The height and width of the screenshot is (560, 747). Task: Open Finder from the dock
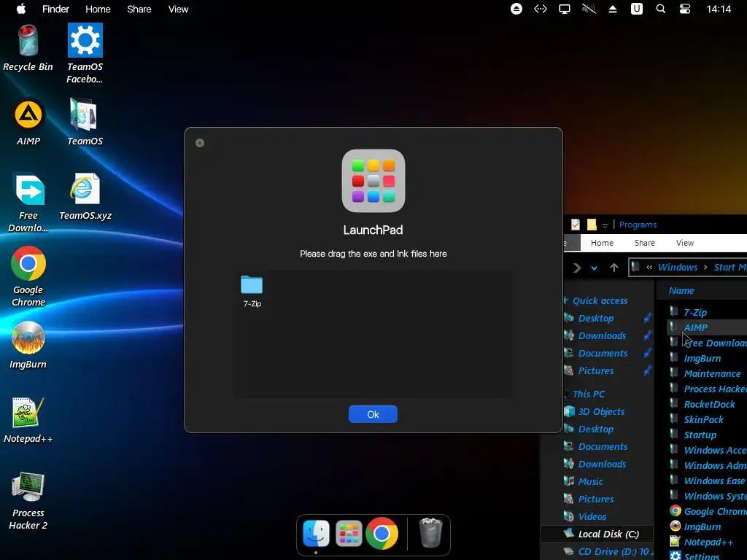click(316, 533)
